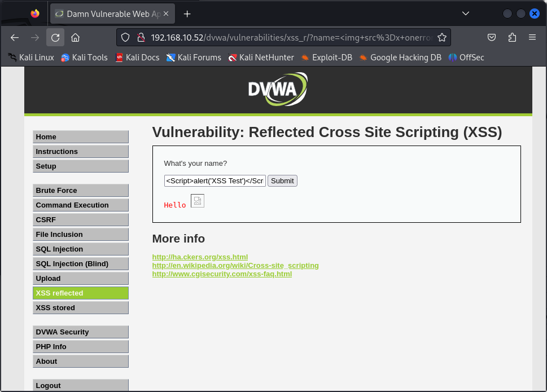Screen dimensions: 547x392
Task: Close the Damn Vulnerable Web App tab
Action: pyautogui.click(x=166, y=14)
